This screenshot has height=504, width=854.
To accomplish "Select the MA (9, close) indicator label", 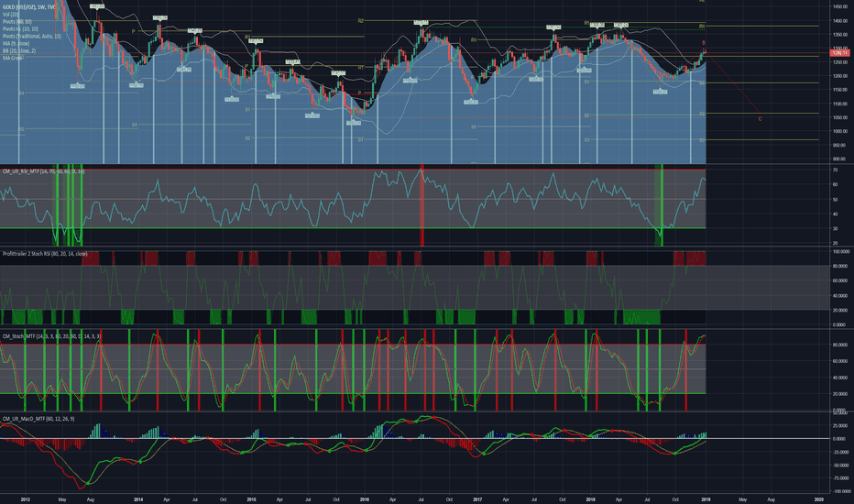I will coord(16,43).
